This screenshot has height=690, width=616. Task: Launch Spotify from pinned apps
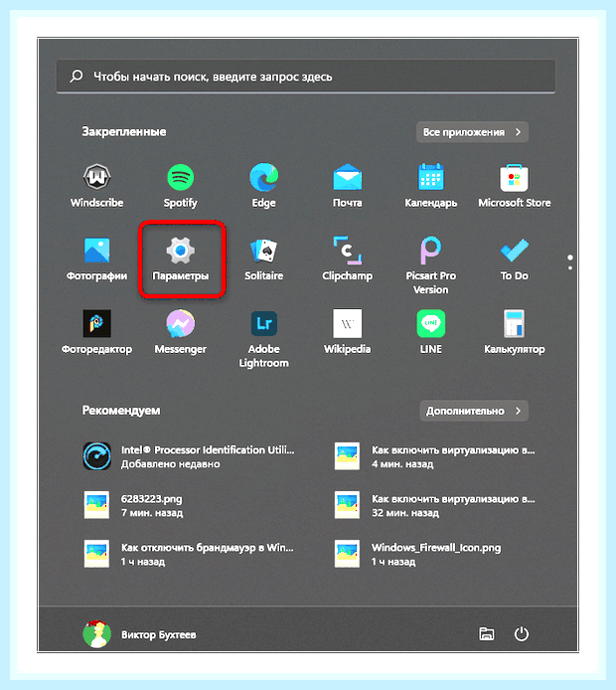[x=180, y=186]
